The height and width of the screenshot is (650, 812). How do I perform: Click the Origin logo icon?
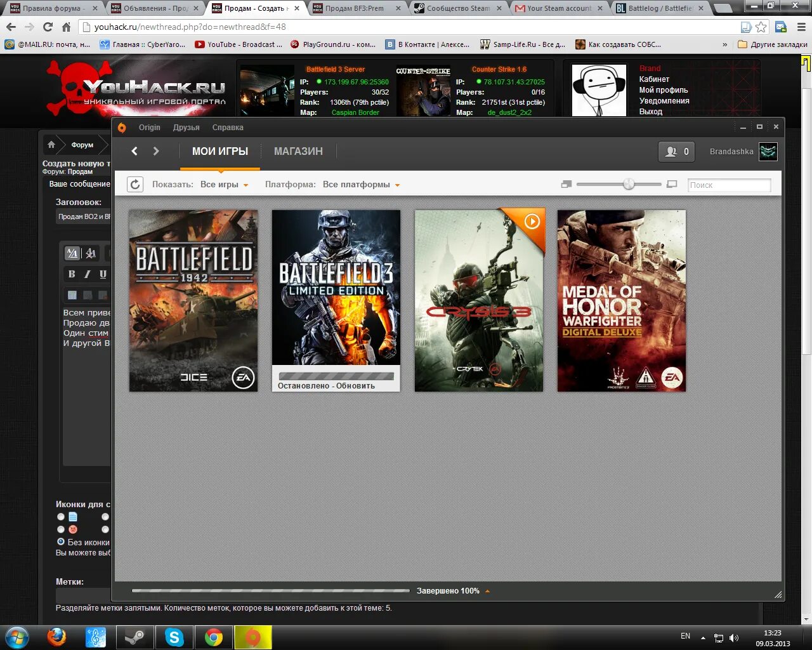click(x=122, y=128)
